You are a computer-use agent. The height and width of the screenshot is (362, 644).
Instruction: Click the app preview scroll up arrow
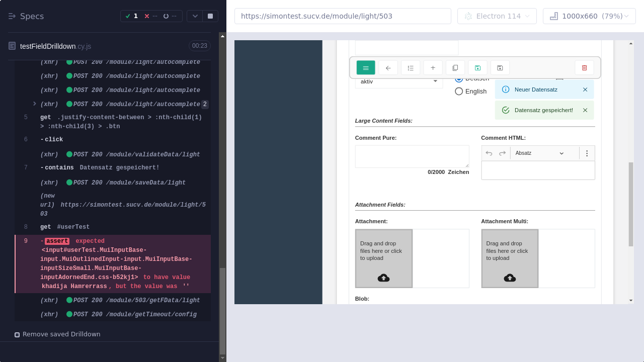631,44
